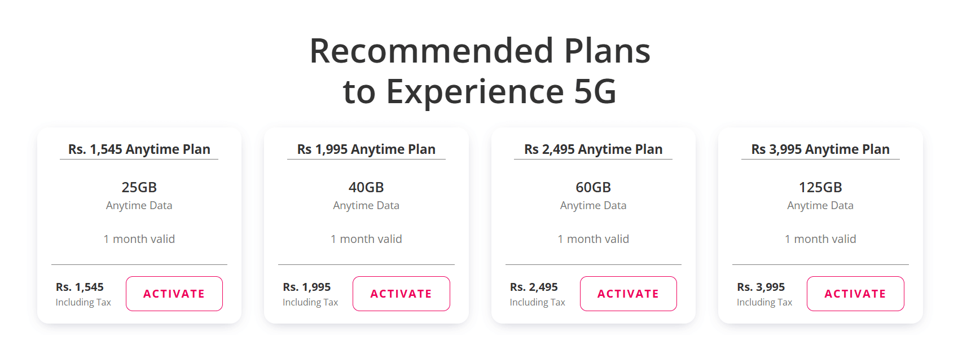Open the Rs 3,995 Anytime Plan title

coord(820,149)
